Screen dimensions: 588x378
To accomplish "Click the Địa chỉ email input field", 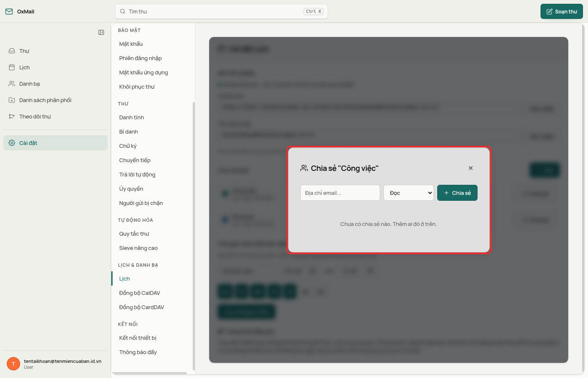I will (x=340, y=193).
